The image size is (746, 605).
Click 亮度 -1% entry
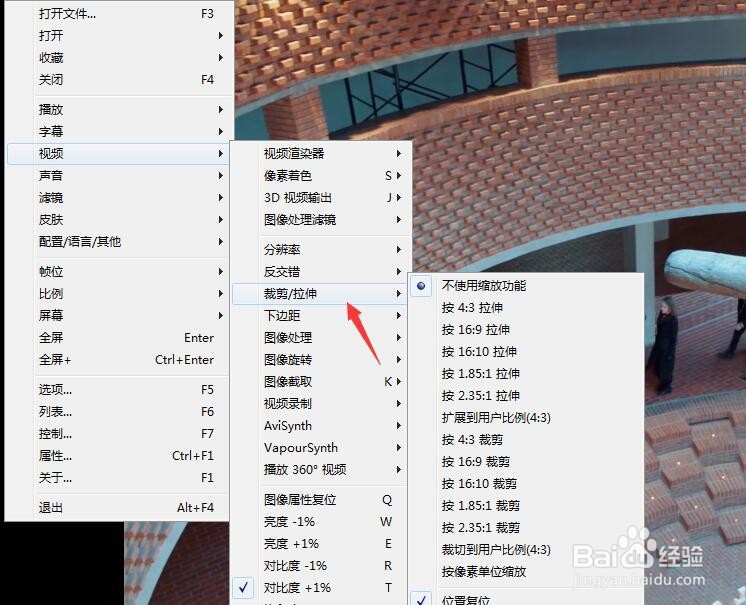(321, 522)
